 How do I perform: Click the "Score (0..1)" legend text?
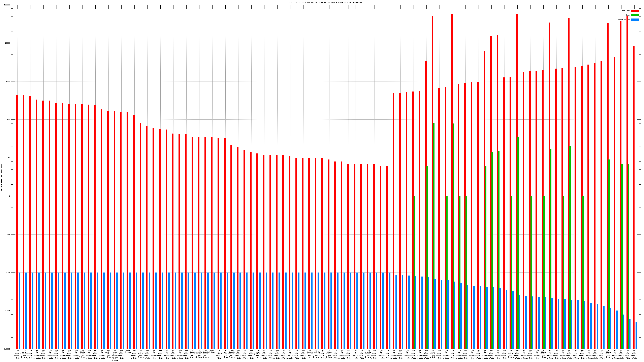point(624,20)
